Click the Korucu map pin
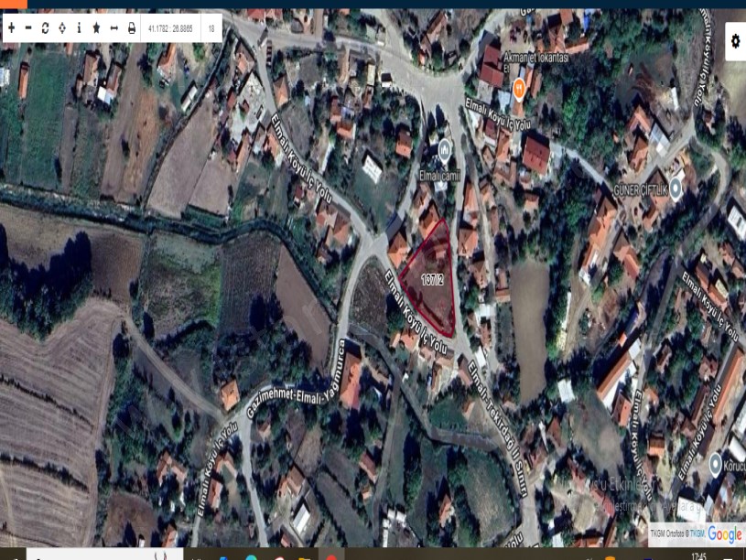 click(x=716, y=465)
